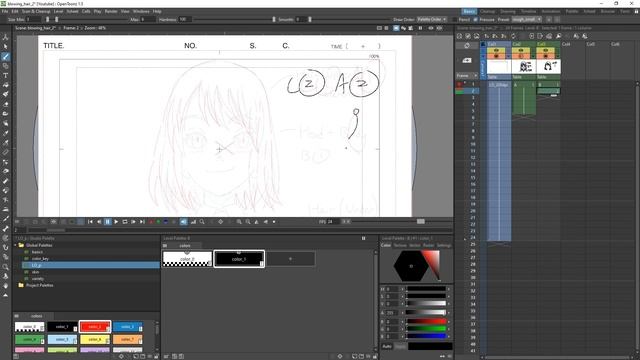
Task: Select the red color_2 studio swatch
Action: point(95,327)
